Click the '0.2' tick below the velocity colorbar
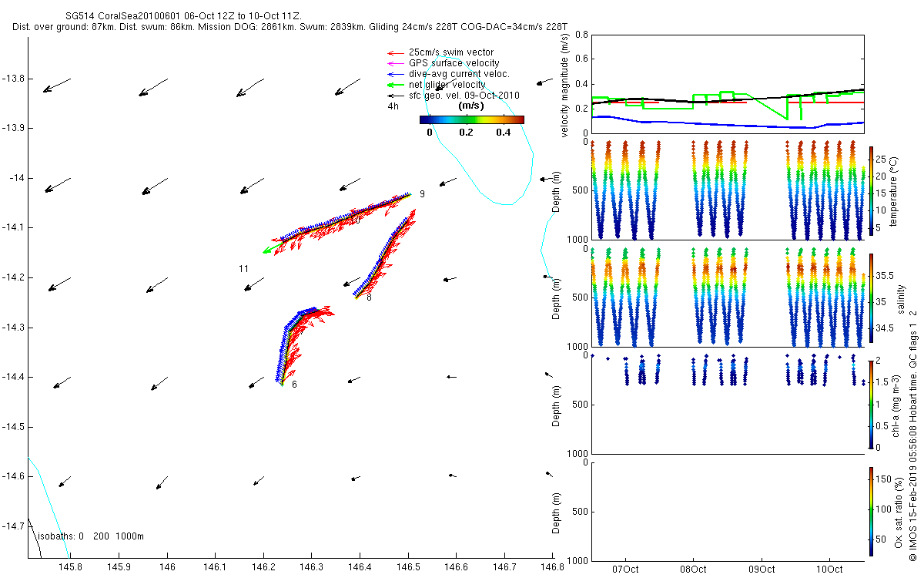The height and width of the screenshot is (578, 924). coord(466,133)
